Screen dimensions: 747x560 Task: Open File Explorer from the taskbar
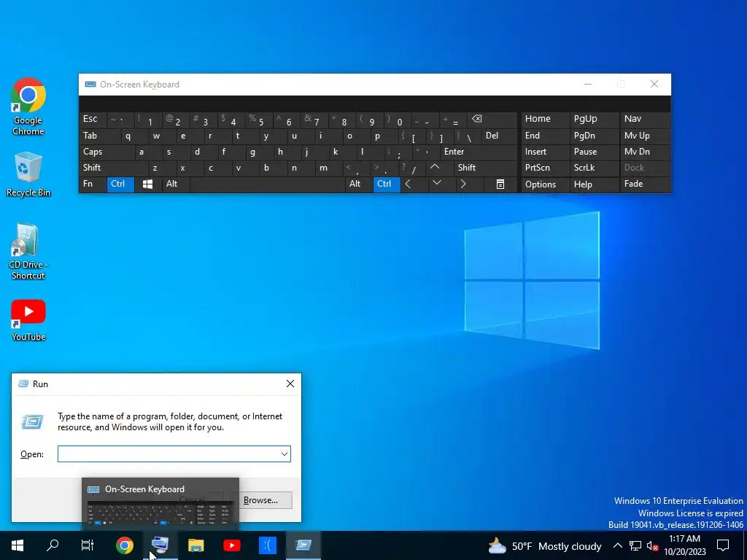point(196,545)
